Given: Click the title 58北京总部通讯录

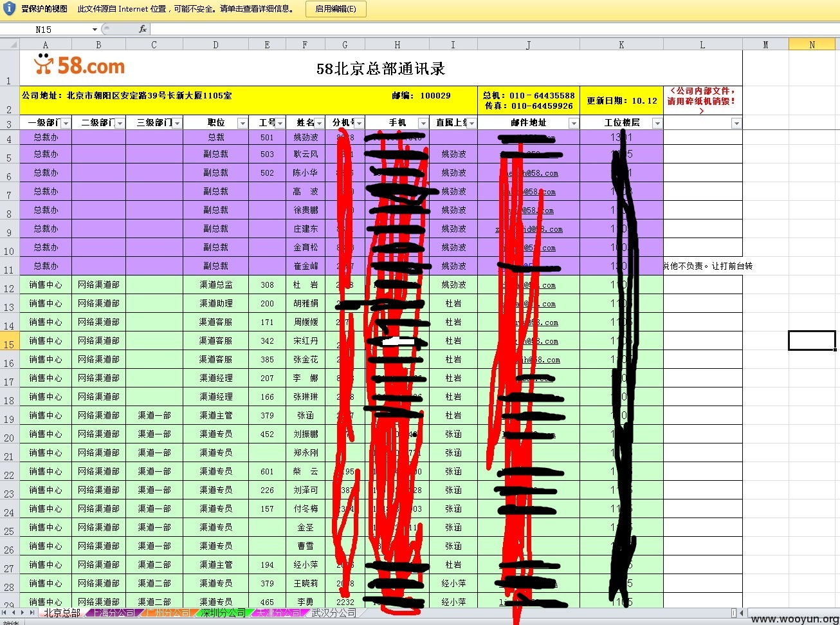Looking at the screenshot, I should [x=381, y=69].
